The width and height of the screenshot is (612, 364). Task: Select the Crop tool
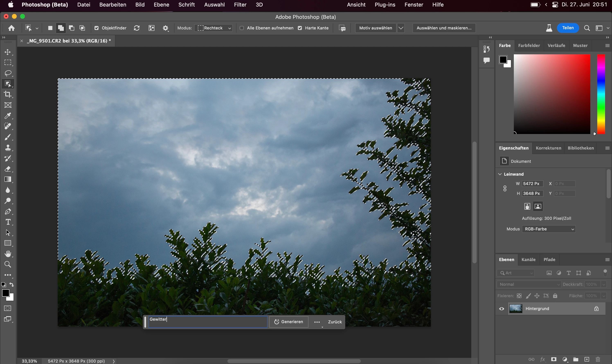pos(8,94)
